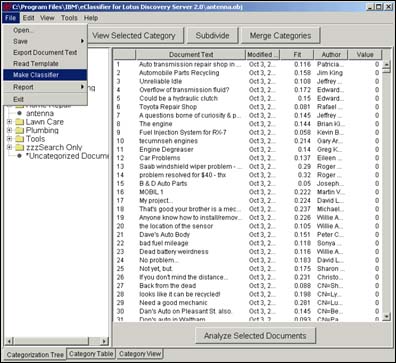This screenshot has width=396, height=363.
Task: Close the open File menu
Action: [10, 18]
